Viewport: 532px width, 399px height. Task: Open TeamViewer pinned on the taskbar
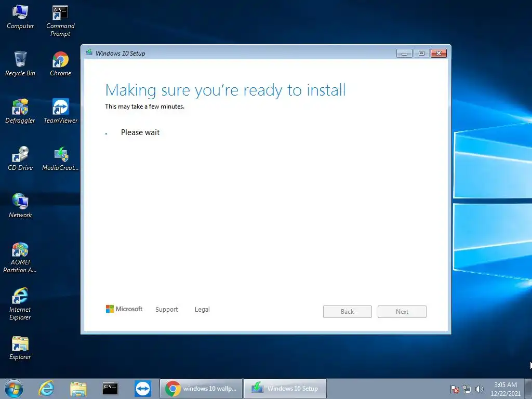(142, 389)
